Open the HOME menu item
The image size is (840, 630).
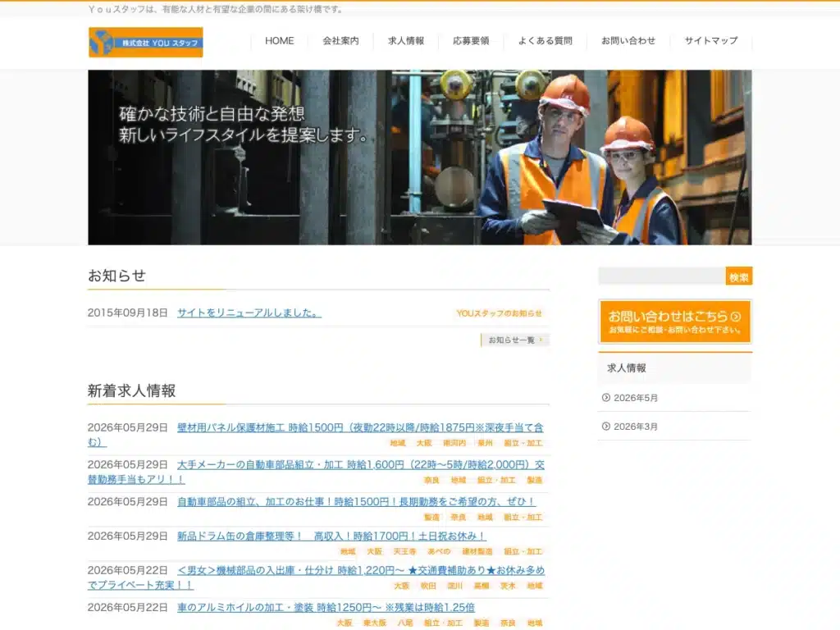(279, 41)
